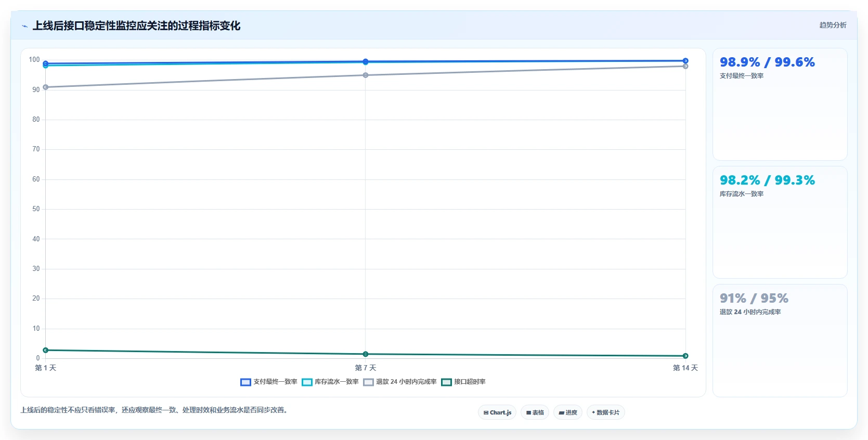The image size is (868, 440).
Task: Click the 退款 24 小时内完成率 point at 第 1 天
Action: [46, 87]
